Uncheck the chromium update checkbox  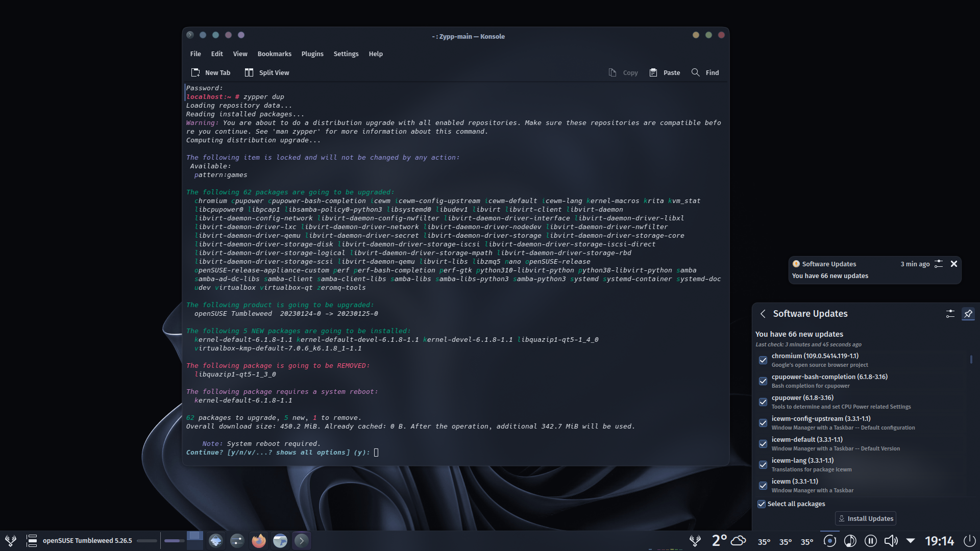click(x=763, y=360)
